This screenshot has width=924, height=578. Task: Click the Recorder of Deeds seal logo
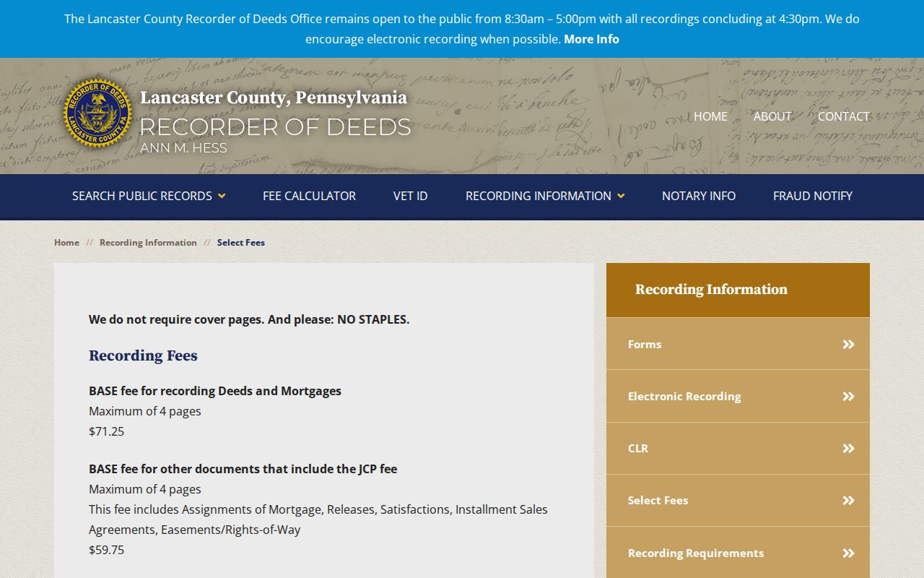point(97,113)
